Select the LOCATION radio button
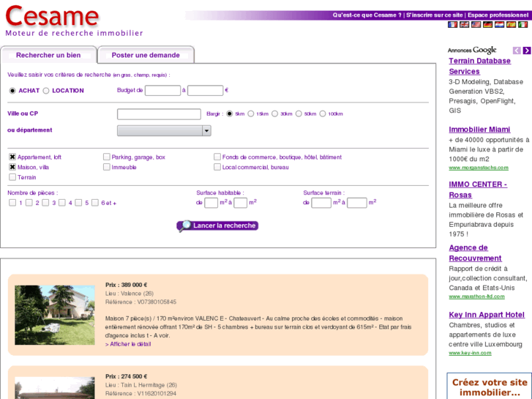 pos(46,91)
